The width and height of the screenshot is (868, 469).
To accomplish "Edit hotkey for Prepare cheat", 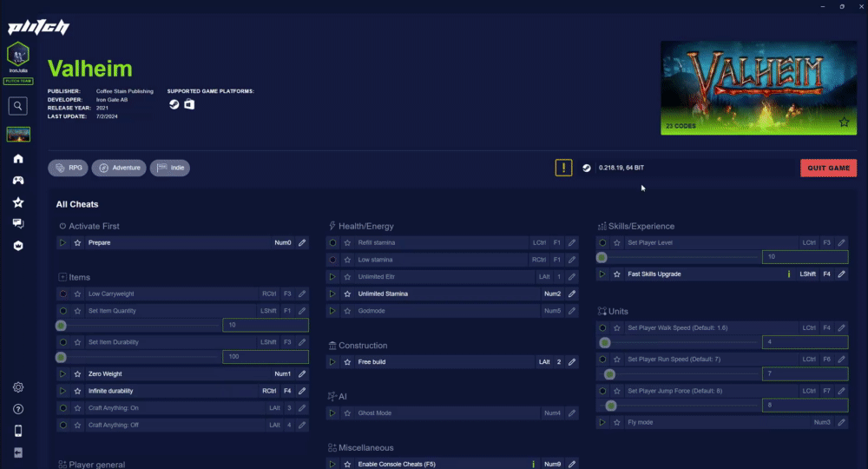I will click(x=302, y=242).
